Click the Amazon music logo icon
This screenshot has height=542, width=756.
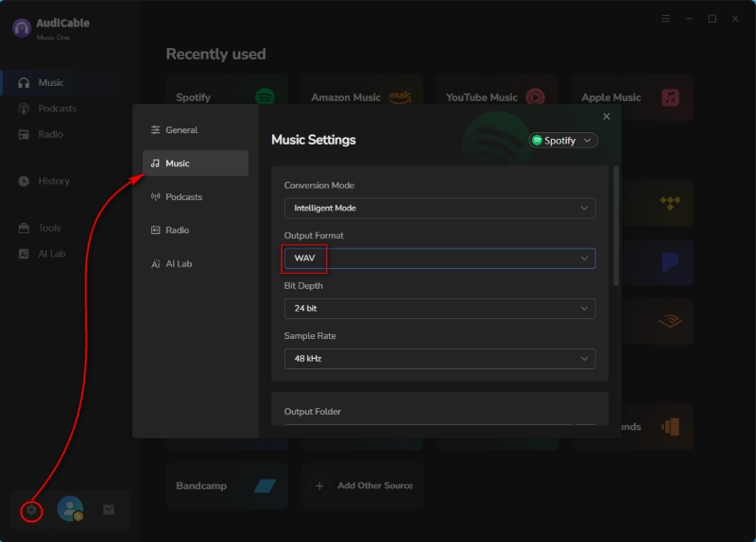point(400,97)
